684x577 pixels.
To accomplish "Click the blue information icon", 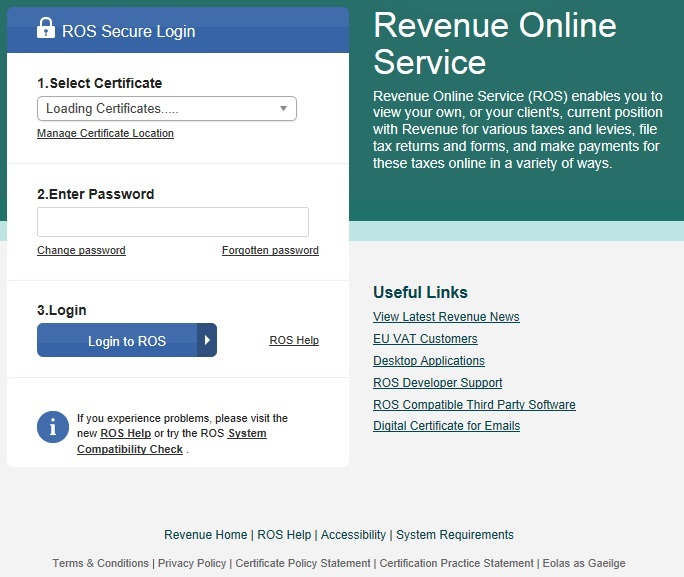I will click(53, 427).
